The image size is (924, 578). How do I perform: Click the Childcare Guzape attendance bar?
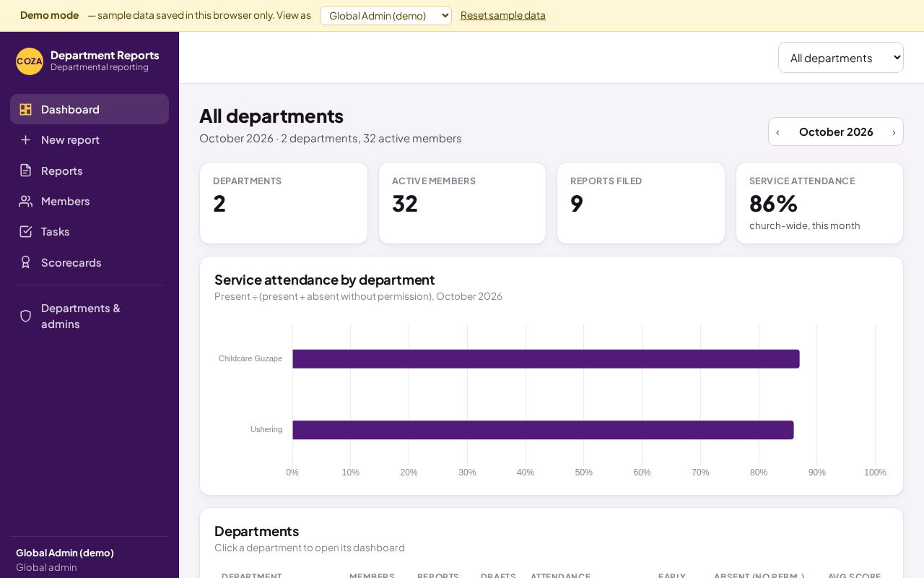[x=546, y=359]
